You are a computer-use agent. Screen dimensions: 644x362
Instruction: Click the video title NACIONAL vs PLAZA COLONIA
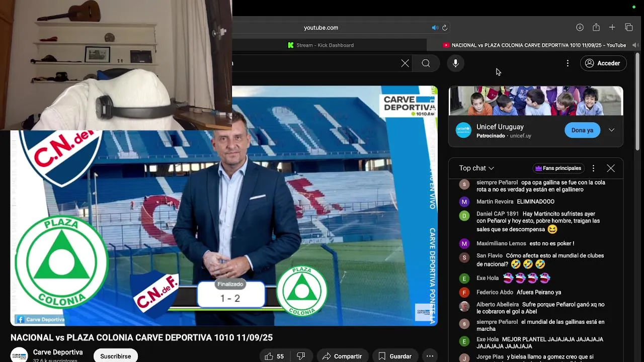pyautogui.click(x=141, y=338)
